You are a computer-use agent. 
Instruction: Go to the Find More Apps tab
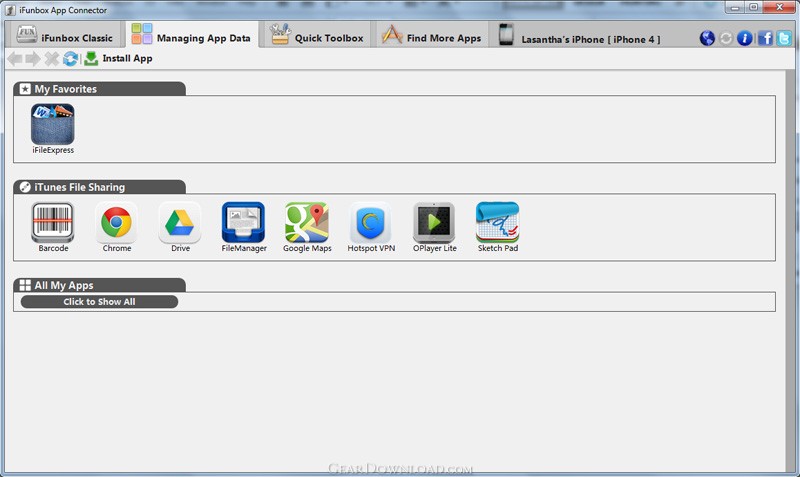pos(432,35)
